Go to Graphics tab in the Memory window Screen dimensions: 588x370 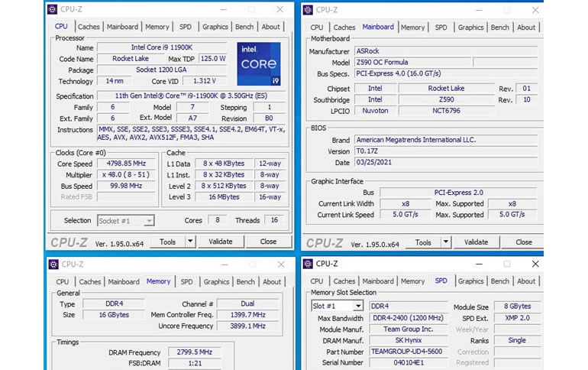coord(216,281)
